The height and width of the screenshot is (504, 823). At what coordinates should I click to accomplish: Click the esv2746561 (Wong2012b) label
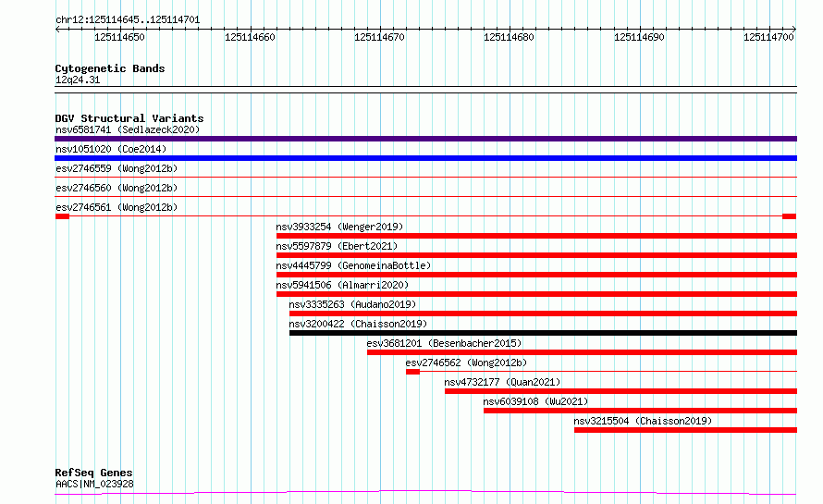pyautogui.click(x=117, y=207)
